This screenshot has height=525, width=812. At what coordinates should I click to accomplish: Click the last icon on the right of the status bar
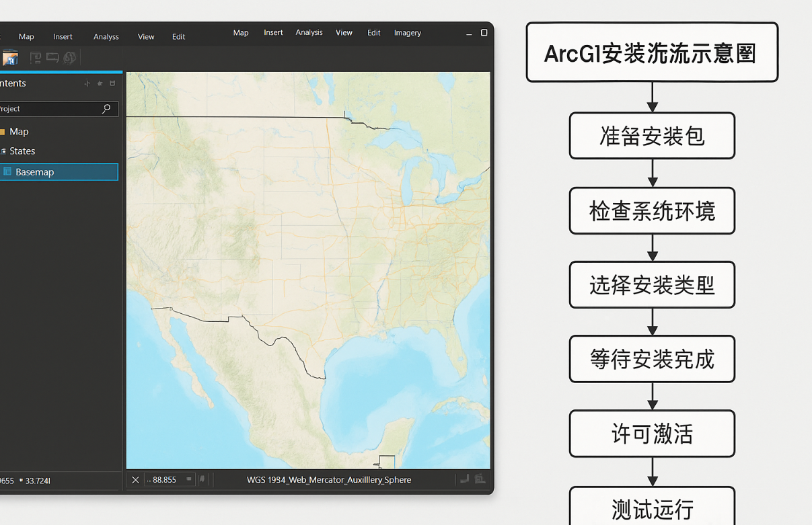point(480,479)
